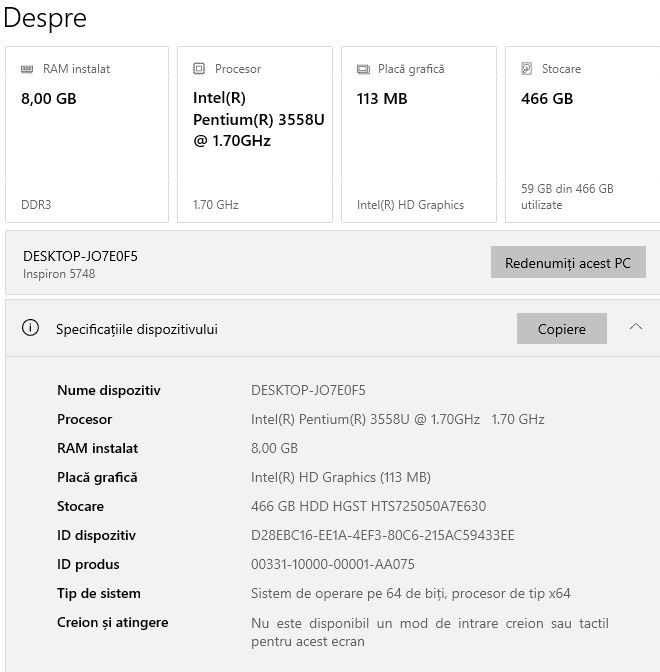Click the 1.70 GHz text in Procesor card
The height and width of the screenshot is (672, 660).
tap(216, 205)
